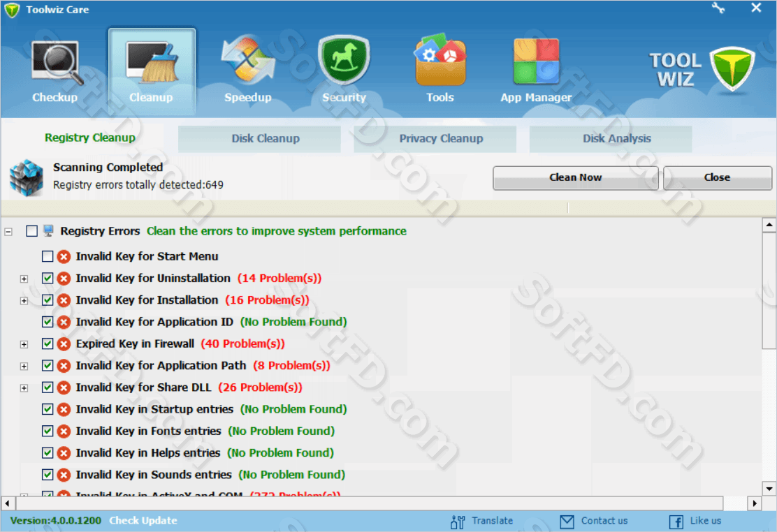Click the red X icon for Startup entries row
777x532 pixels.
(x=64, y=409)
